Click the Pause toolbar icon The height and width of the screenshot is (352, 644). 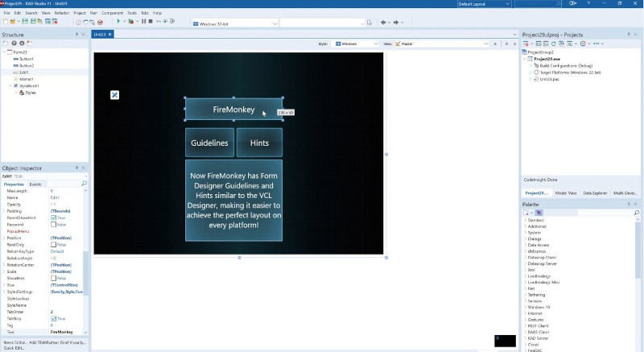(x=144, y=22)
